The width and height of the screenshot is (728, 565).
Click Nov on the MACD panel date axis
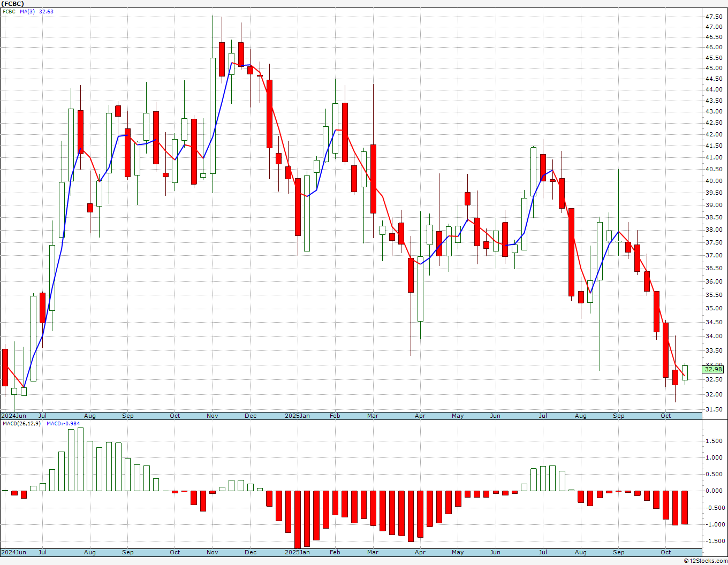click(213, 552)
